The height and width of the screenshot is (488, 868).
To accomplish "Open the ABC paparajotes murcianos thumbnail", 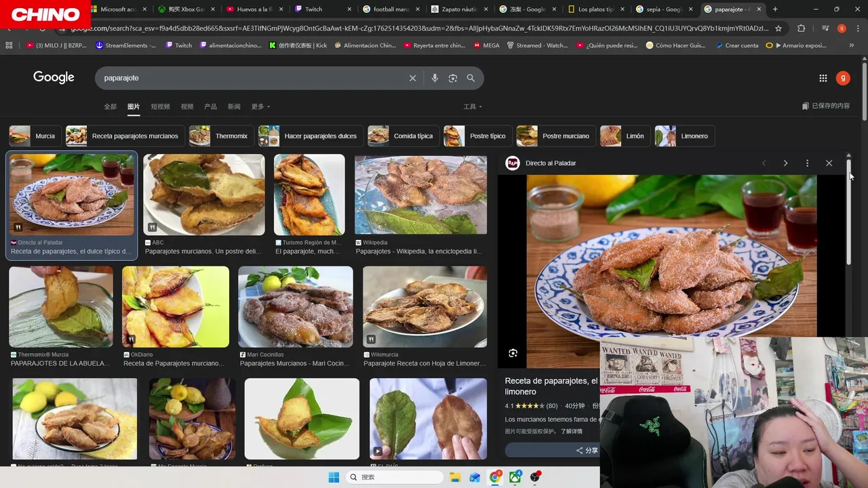I will [x=203, y=195].
